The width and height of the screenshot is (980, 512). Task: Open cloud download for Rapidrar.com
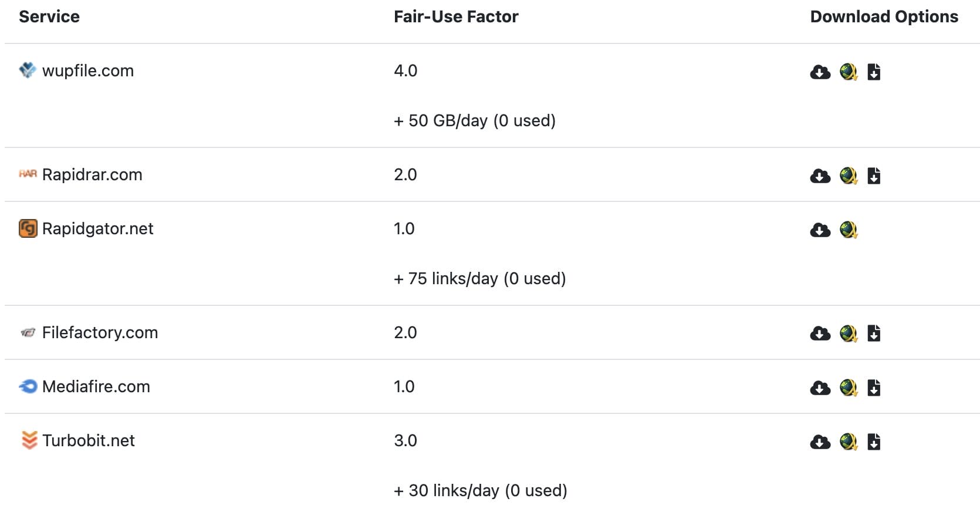pyautogui.click(x=820, y=176)
